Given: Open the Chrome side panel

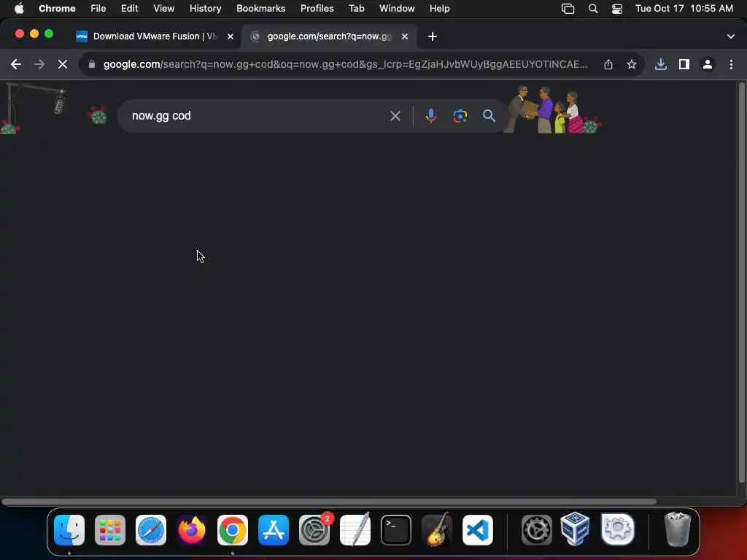Looking at the screenshot, I should (x=684, y=64).
